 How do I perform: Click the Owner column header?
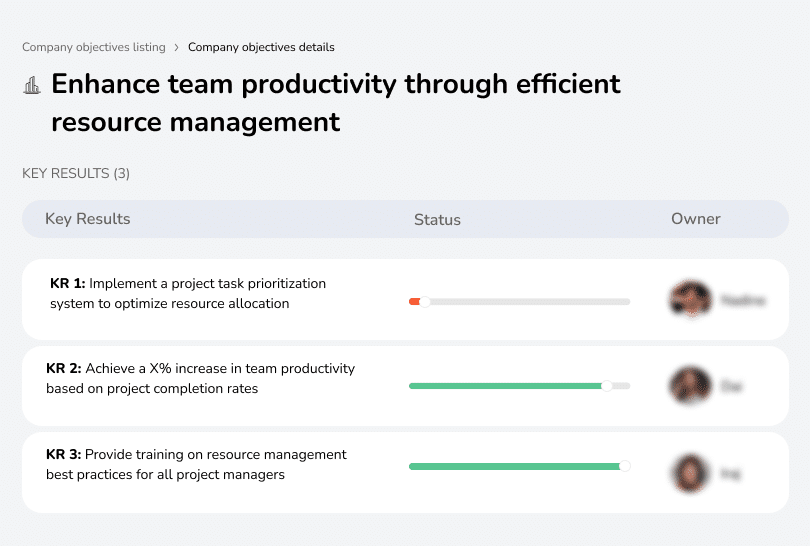[x=696, y=219]
